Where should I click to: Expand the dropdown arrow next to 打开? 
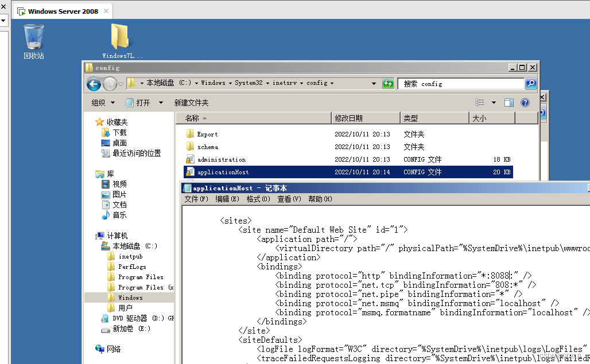(161, 103)
